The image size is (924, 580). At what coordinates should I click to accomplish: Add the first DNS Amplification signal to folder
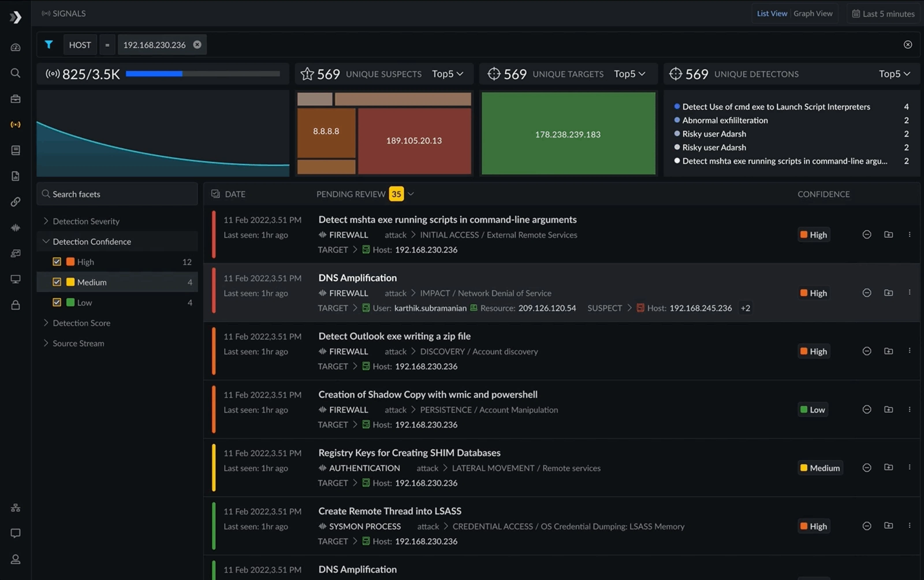click(x=888, y=293)
